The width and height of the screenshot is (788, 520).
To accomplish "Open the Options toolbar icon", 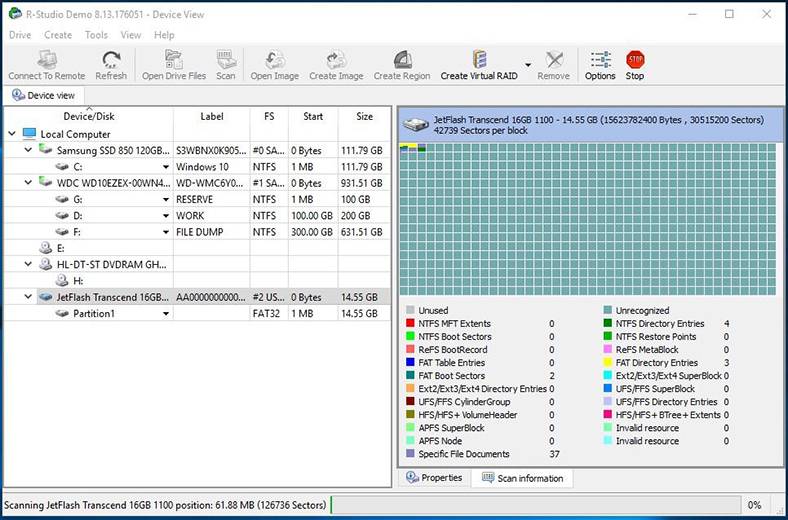I will (x=600, y=65).
